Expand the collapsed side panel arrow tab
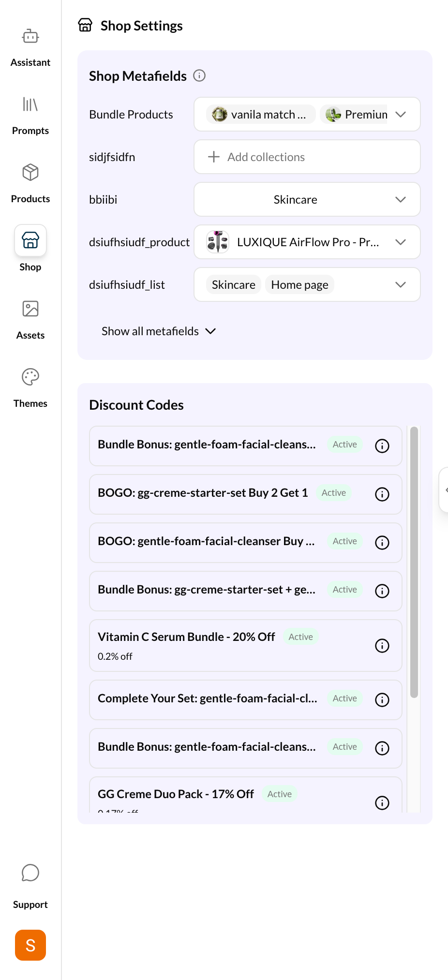 click(x=444, y=490)
